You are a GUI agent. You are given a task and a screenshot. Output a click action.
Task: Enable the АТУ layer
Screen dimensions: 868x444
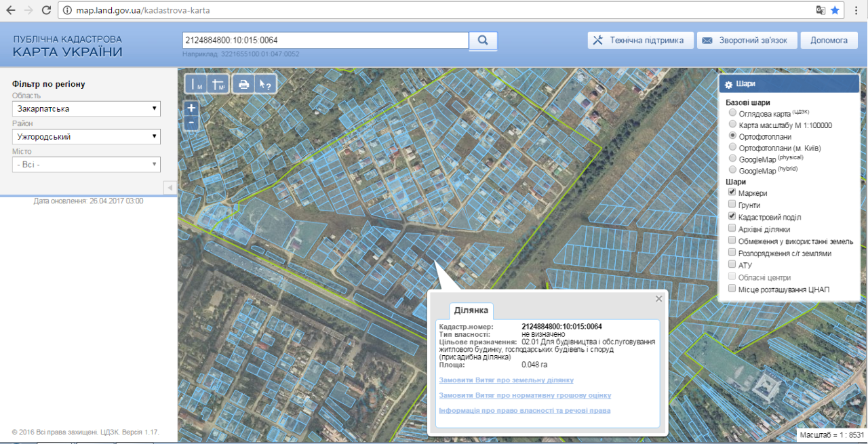pos(732,264)
